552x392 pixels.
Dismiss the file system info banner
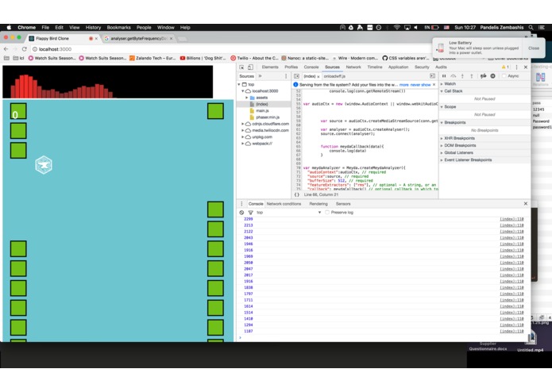click(x=434, y=85)
